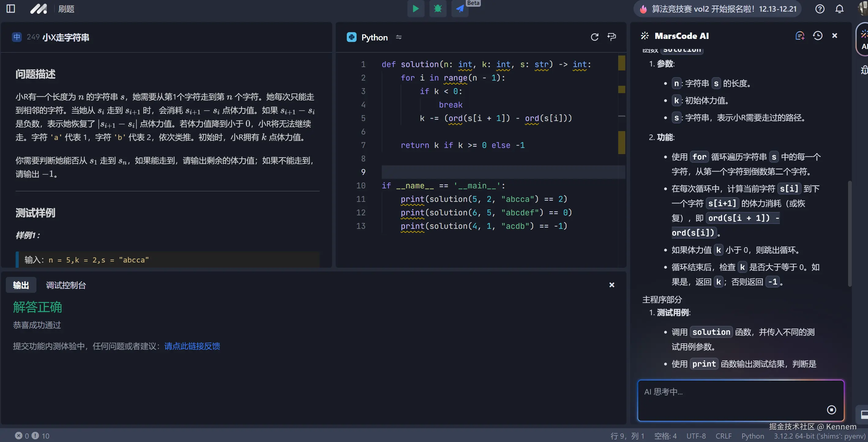Viewport: 868px width, 442px height.
Task: Run the code with green play button
Action: coord(415,9)
